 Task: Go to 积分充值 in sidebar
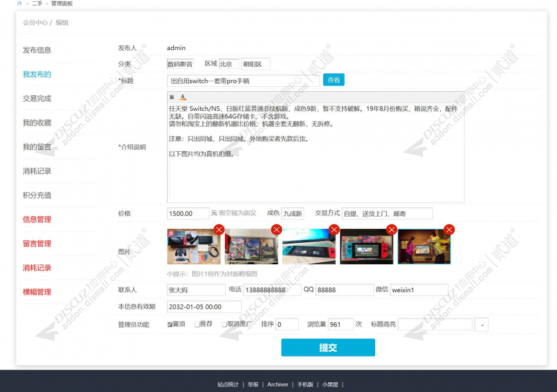pyautogui.click(x=37, y=195)
